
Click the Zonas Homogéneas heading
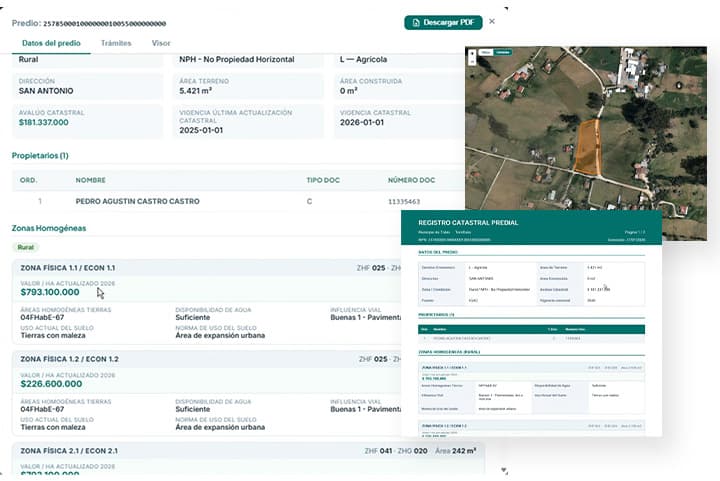(49, 228)
